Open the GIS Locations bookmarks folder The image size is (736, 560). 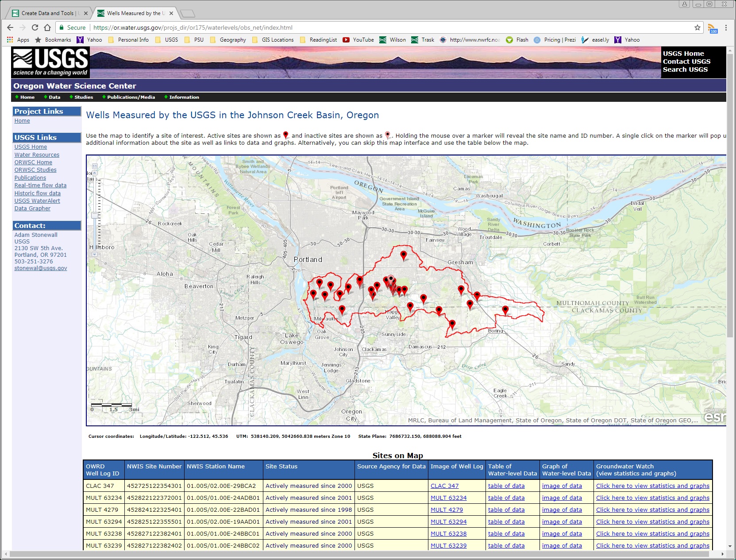[x=273, y=40]
